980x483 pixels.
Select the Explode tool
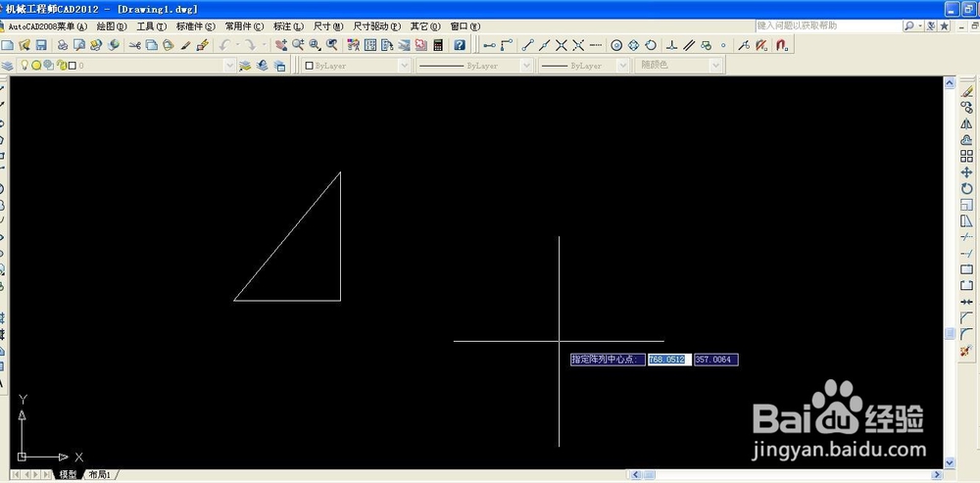pyautogui.click(x=967, y=351)
